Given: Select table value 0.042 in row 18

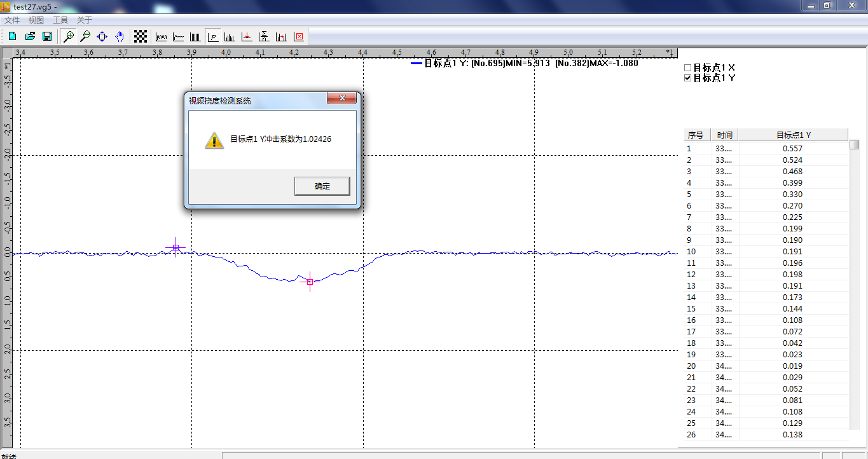Looking at the screenshot, I should point(792,343).
